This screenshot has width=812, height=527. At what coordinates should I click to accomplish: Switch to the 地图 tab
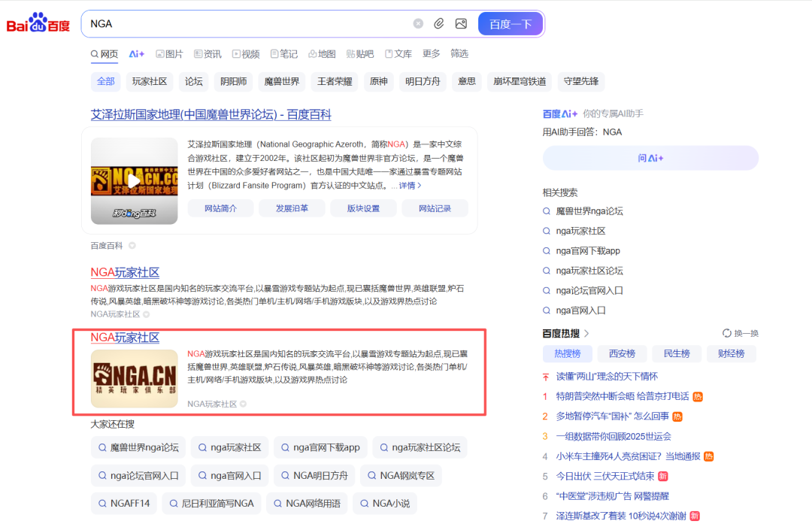[322, 54]
